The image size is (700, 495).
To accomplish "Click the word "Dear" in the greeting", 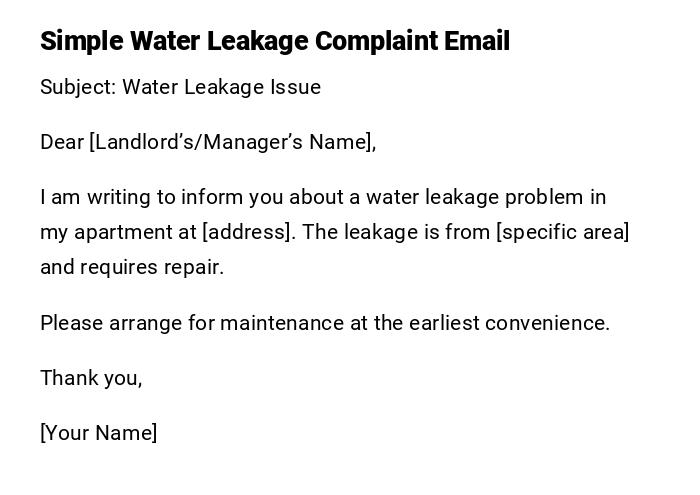I will coord(62,142).
